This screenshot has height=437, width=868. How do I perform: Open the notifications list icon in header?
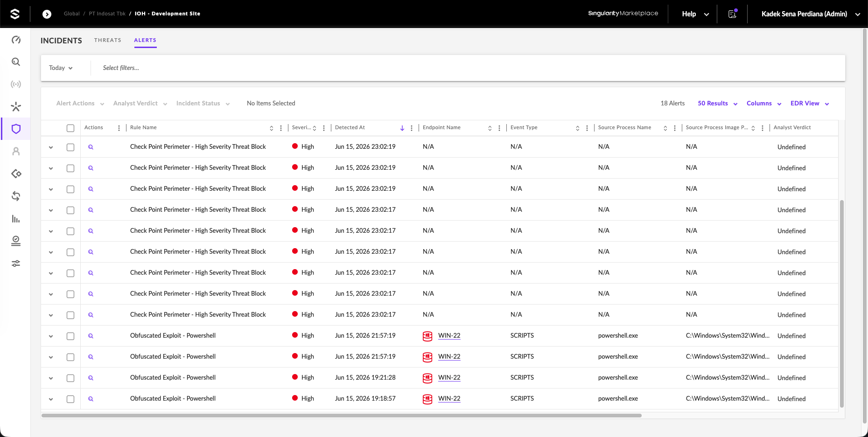click(732, 14)
